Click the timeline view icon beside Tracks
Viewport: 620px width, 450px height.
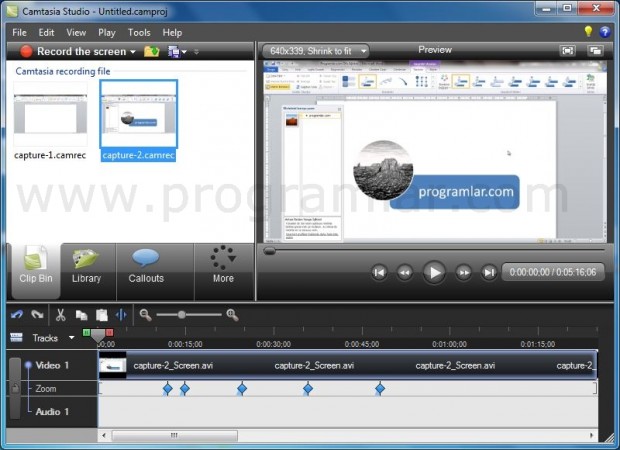point(16,337)
